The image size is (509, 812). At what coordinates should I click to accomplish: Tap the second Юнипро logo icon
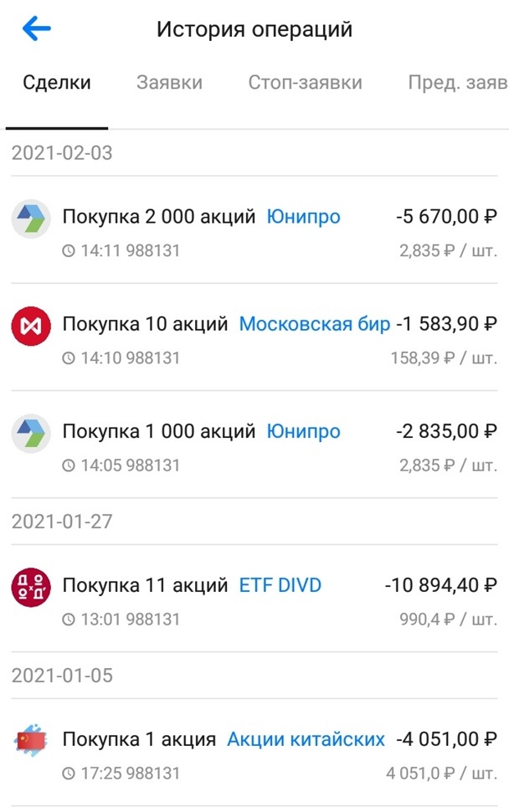pos(31,431)
